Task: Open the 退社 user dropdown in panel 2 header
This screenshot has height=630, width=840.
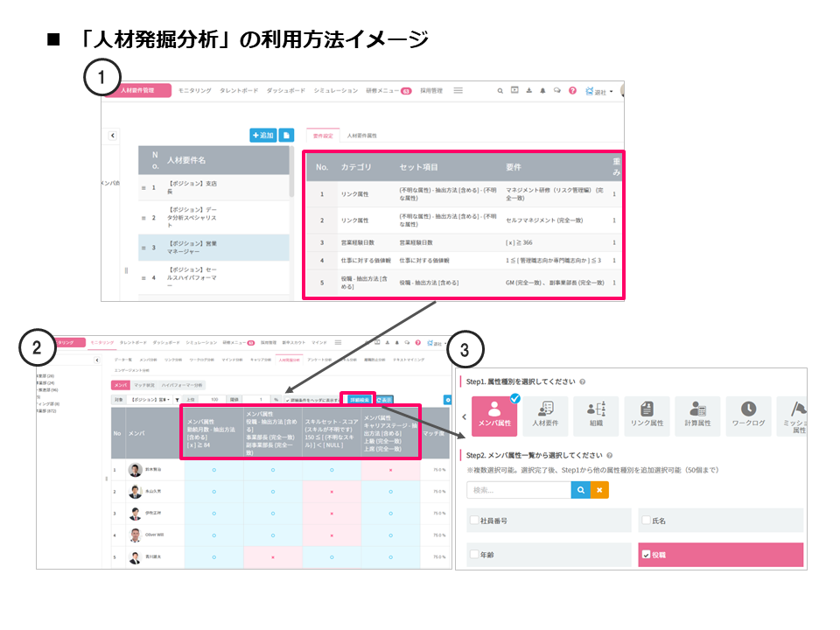Action: (x=437, y=343)
